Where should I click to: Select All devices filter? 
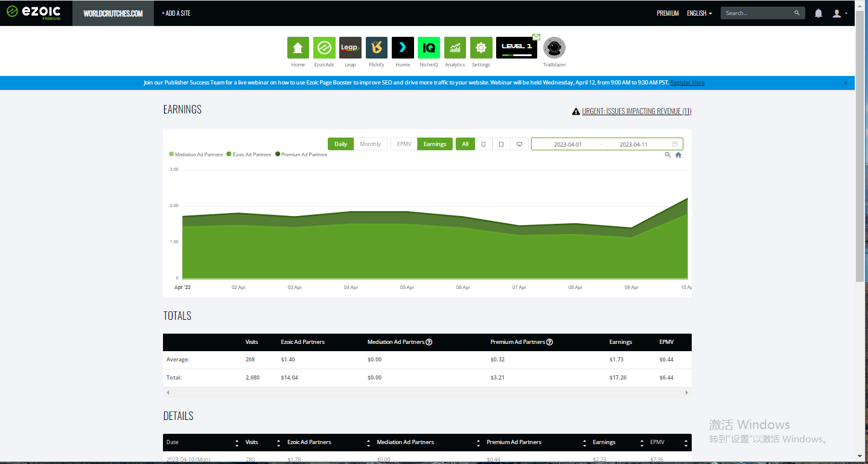point(465,144)
